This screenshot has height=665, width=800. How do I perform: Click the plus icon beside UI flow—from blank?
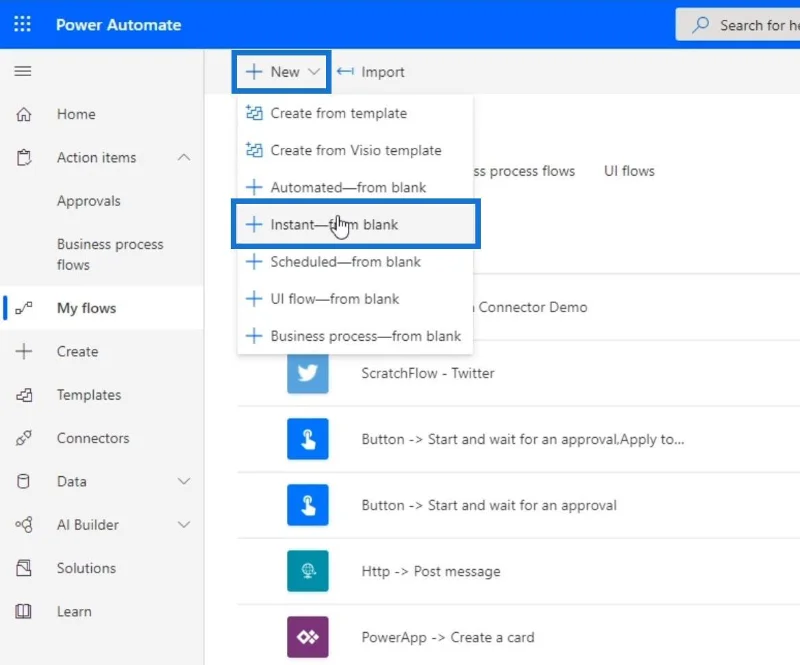point(254,299)
